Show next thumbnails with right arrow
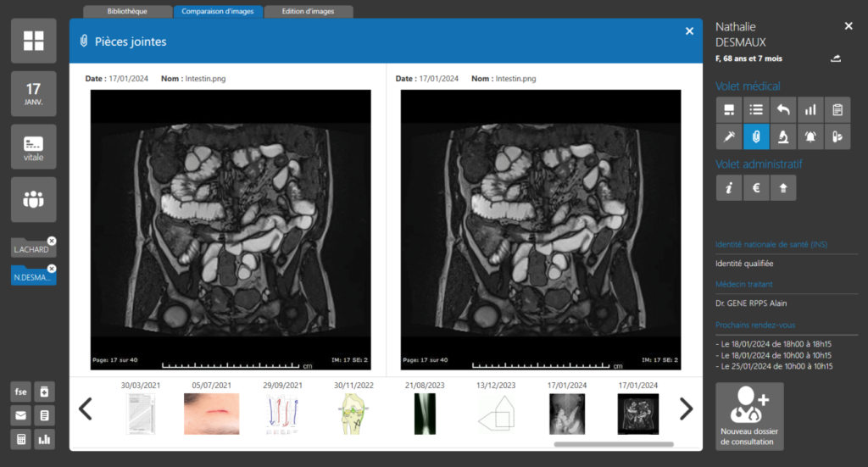868x467 pixels. pos(686,409)
